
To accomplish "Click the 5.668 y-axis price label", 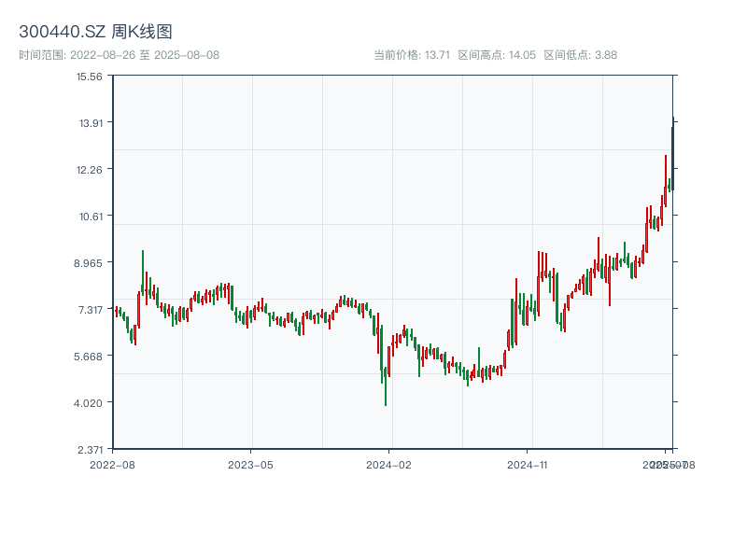I will point(89,356).
